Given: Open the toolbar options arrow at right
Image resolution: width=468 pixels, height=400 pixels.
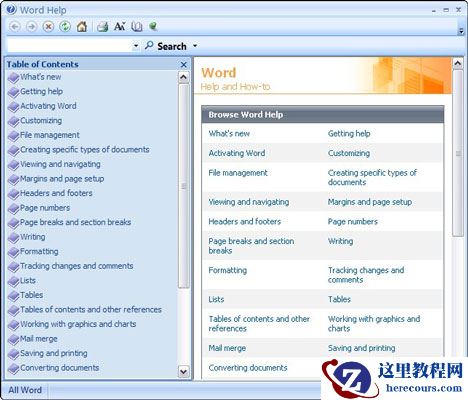Looking at the screenshot, I should tap(461, 31).
